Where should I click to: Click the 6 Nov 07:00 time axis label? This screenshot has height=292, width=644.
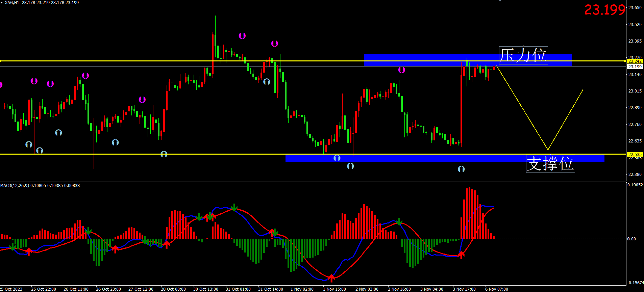pyautogui.click(x=496, y=289)
